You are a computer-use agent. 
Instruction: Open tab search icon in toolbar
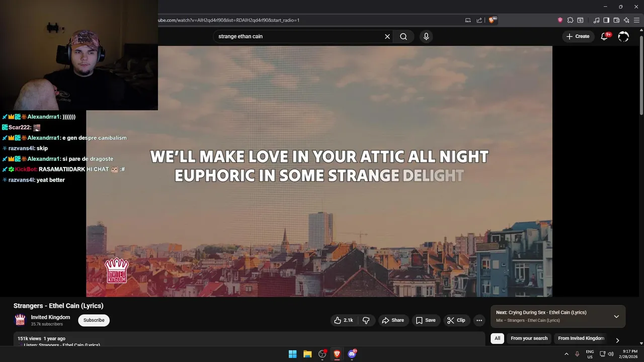[x=580, y=20]
